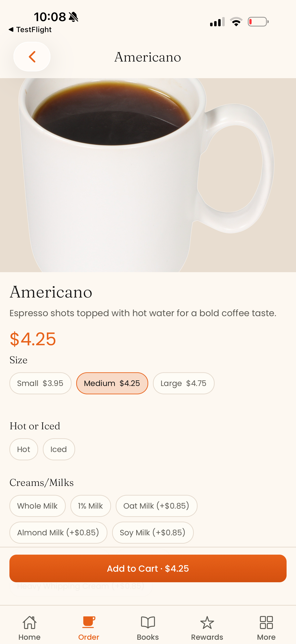The height and width of the screenshot is (644, 296).
Task: Select the Medium $4.25 size option
Action: (112, 383)
